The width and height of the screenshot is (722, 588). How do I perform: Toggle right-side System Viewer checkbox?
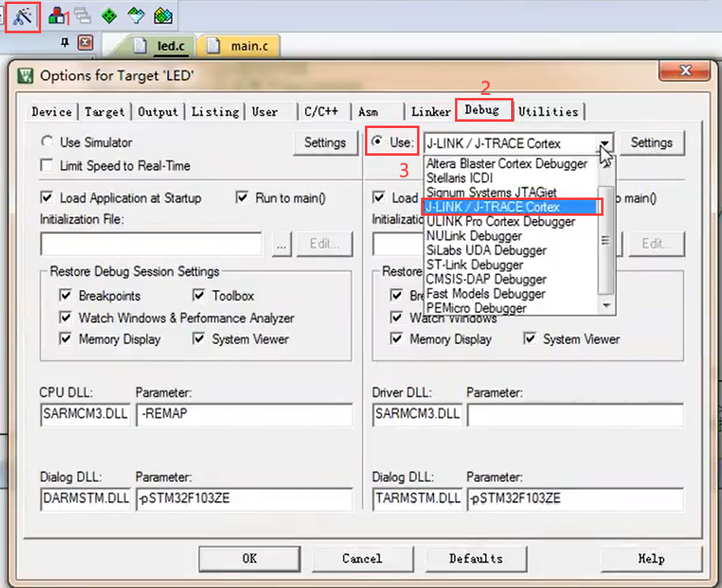pos(529,339)
